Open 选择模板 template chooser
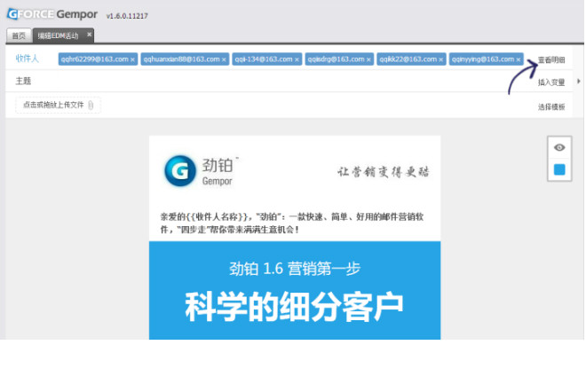The width and height of the screenshot is (586, 392). click(551, 107)
